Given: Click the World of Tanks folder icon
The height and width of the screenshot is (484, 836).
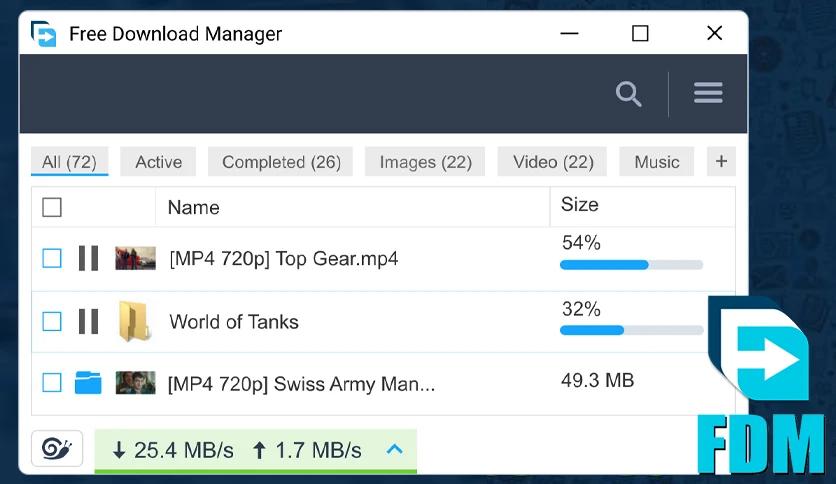Looking at the screenshot, I should 135,321.
